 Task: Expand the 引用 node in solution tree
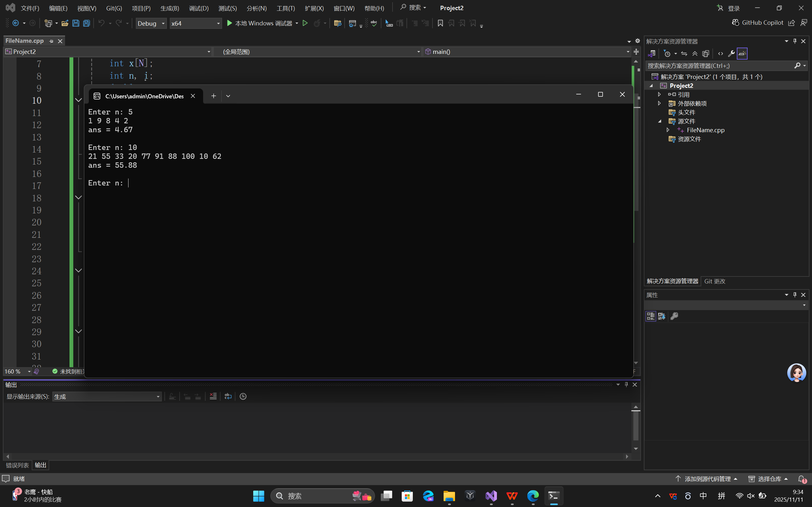tap(659, 94)
